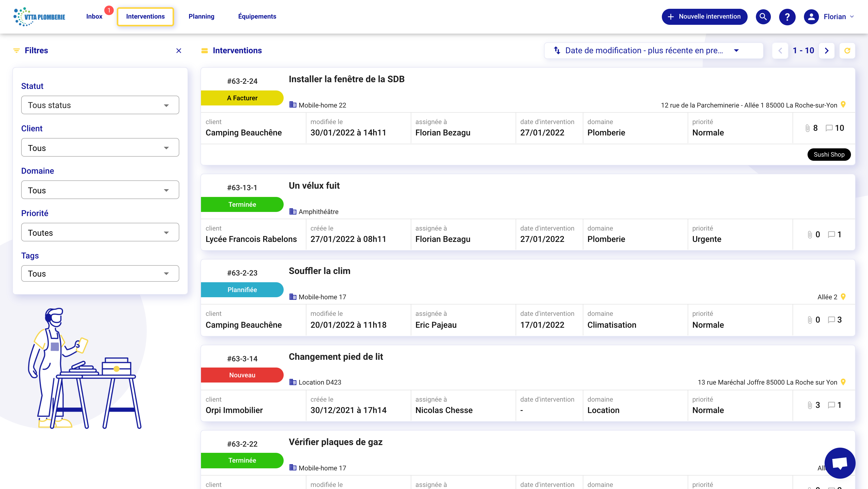Open intervention Un vélux fuit
The height and width of the screenshot is (489, 868).
pyautogui.click(x=314, y=185)
